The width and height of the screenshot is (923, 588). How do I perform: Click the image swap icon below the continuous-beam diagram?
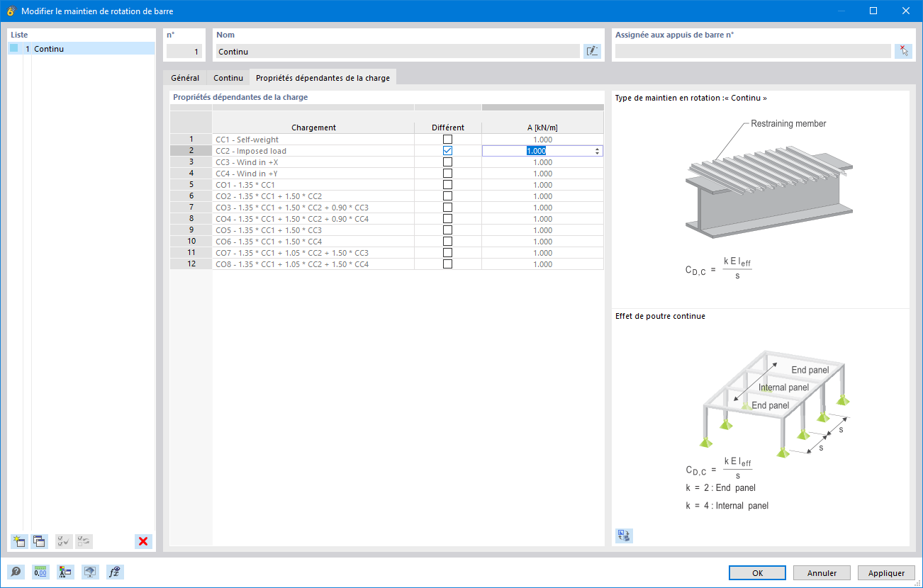(x=624, y=536)
